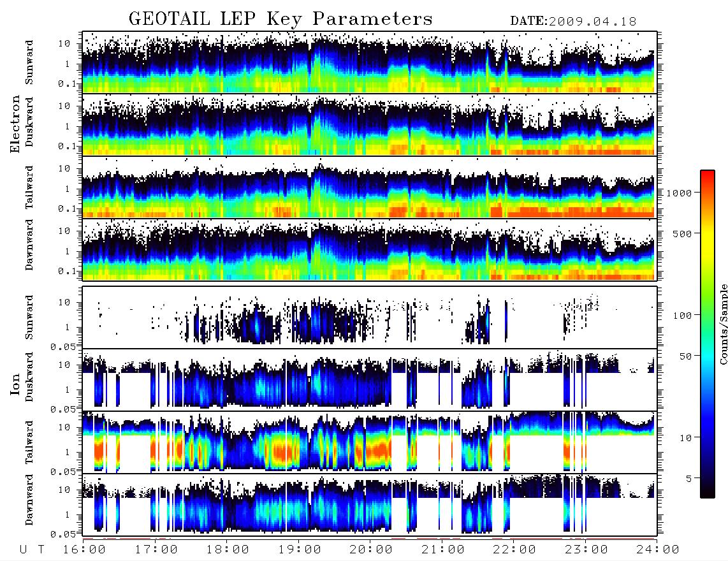Click the GEOTAIL LEP Key Parameters title

click(x=280, y=20)
